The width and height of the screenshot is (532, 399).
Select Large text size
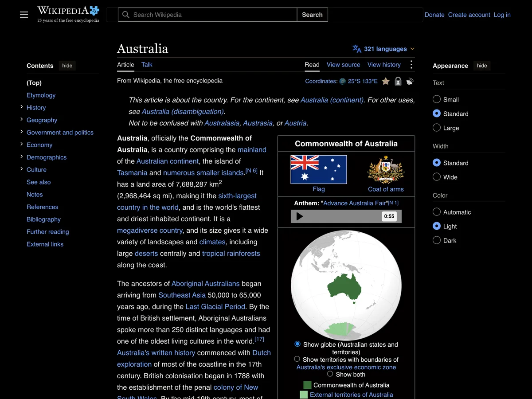pyautogui.click(x=437, y=128)
